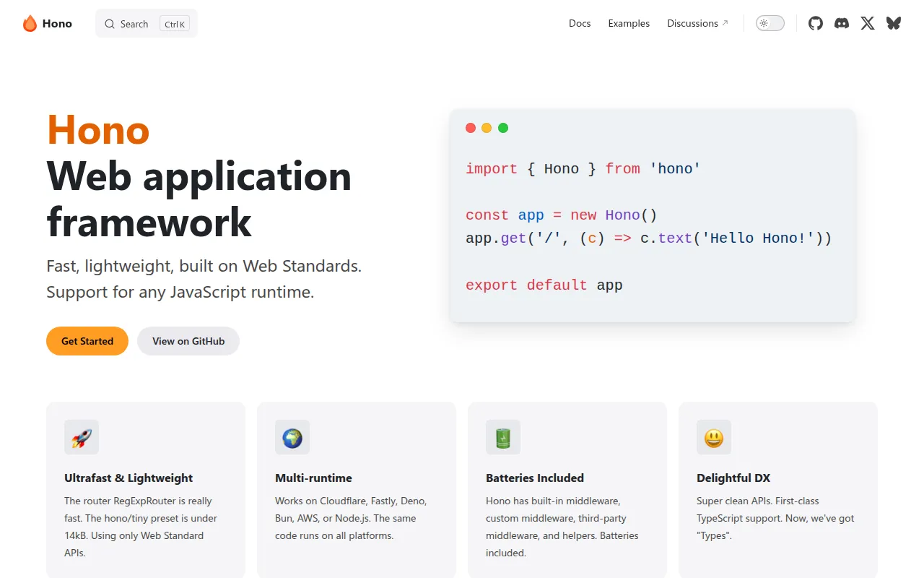The image size is (924, 578).
Task: Click the globe emoji icon
Action: (292, 438)
